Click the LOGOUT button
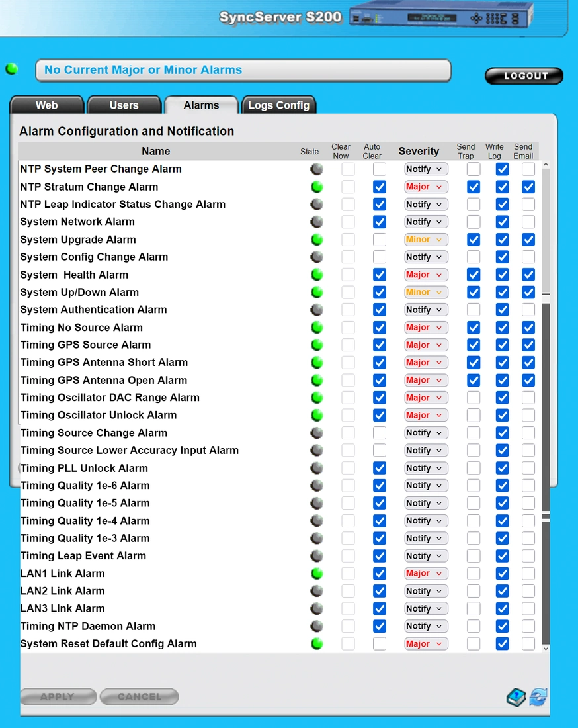 524,76
